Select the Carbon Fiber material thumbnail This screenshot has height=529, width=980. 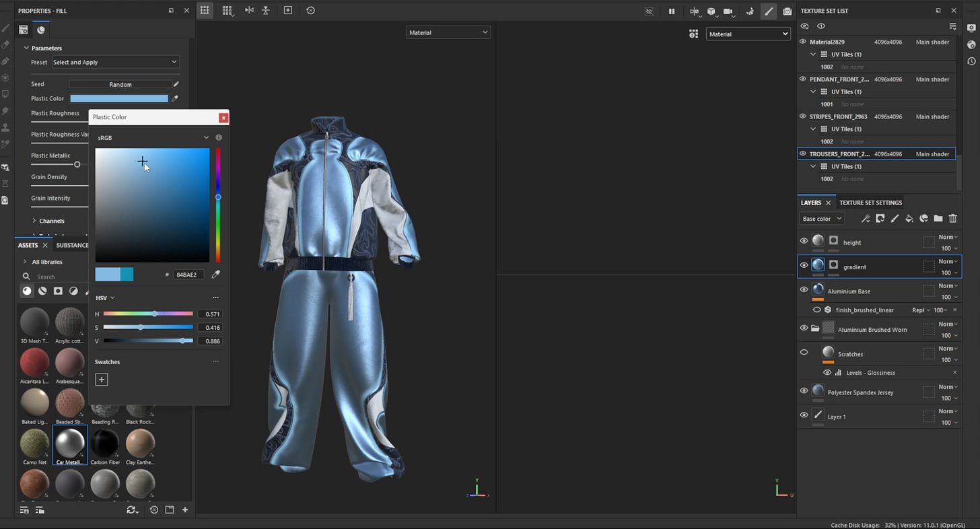tap(105, 444)
